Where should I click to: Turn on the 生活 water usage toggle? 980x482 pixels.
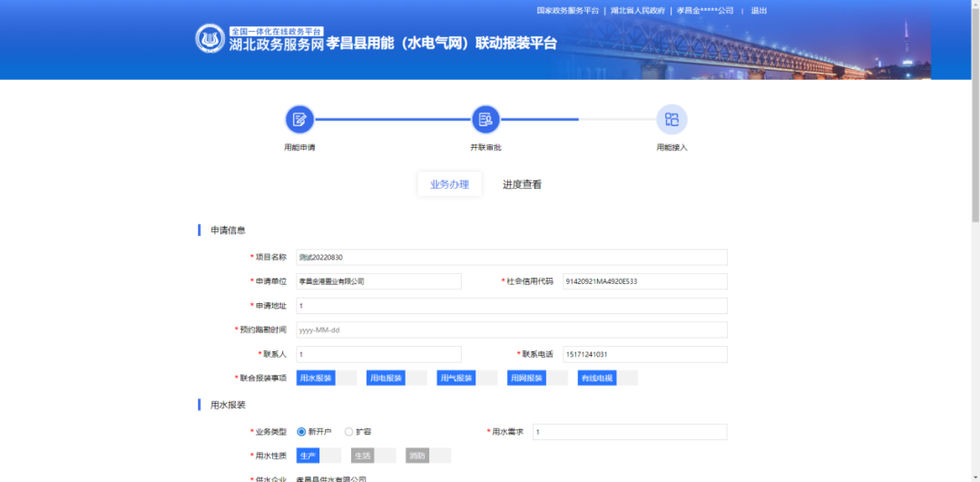(x=374, y=456)
